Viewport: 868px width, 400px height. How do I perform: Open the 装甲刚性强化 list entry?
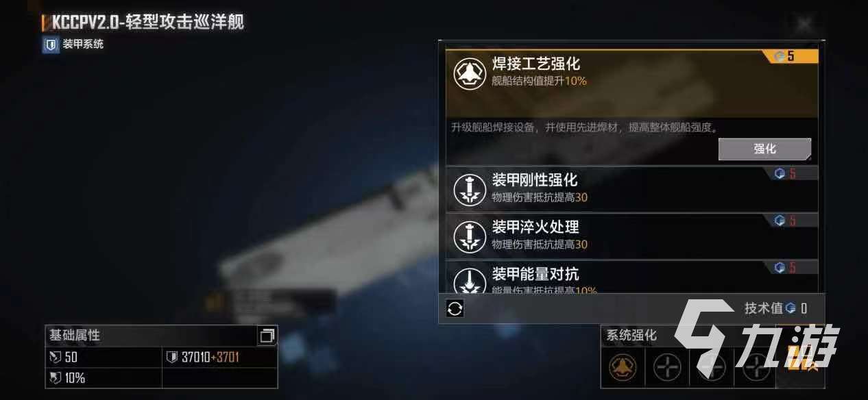tap(631, 188)
